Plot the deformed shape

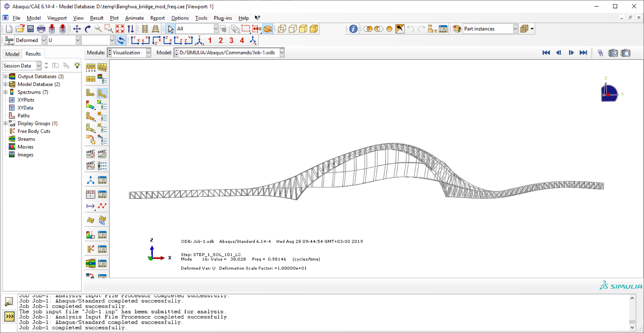click(102, 93)
